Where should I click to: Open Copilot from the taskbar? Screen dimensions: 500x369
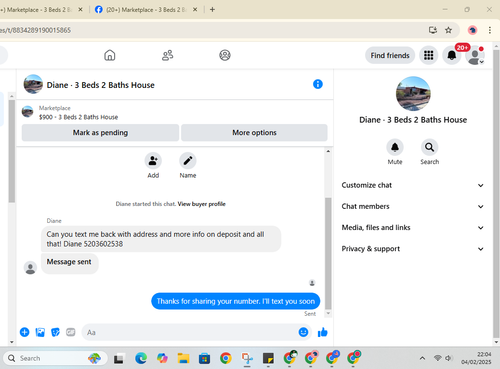162,358
